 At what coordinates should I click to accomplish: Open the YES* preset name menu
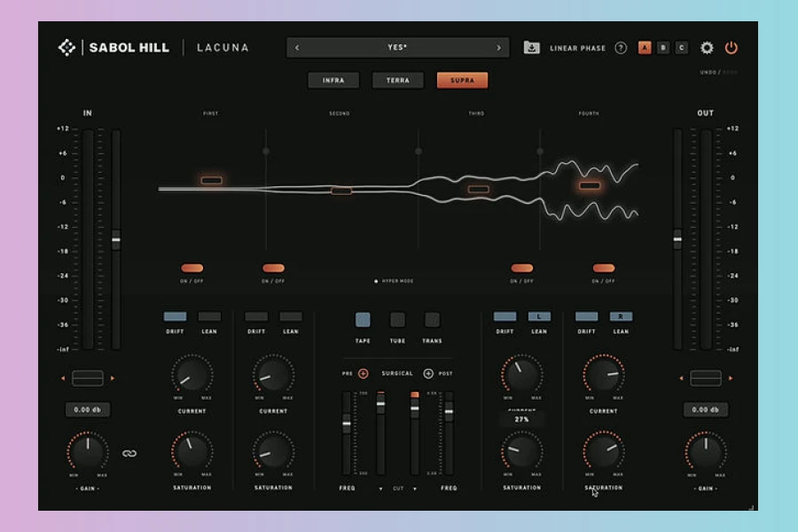tap(397, 47)
